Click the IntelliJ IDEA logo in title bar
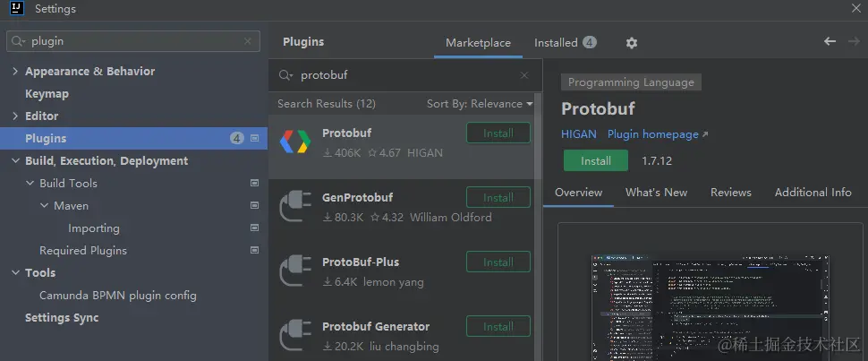This screenshot has height=361, width=868. click(17, 8)
